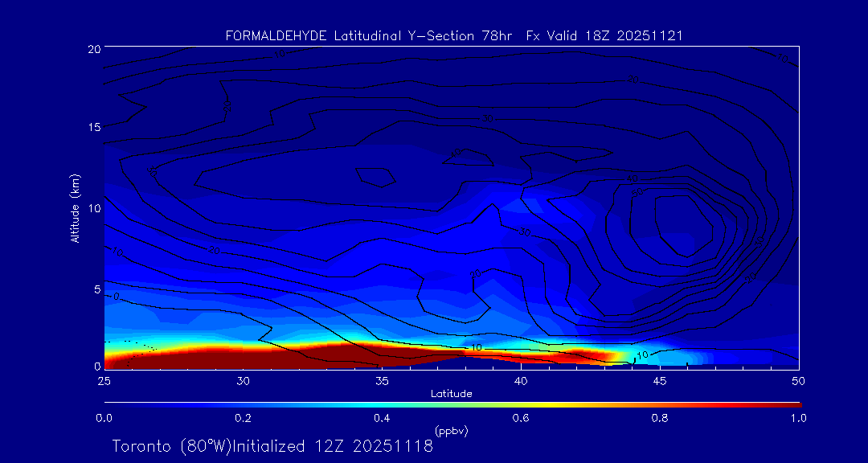Click the 0.4 colorbar tick label
868x463 pixels.
[x=382, y=418]
